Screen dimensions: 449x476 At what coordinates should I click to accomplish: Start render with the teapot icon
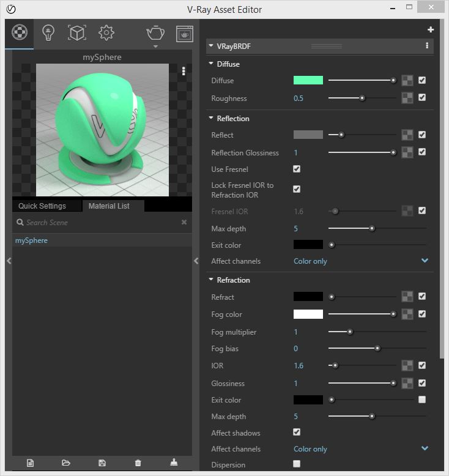pos(155,33)
